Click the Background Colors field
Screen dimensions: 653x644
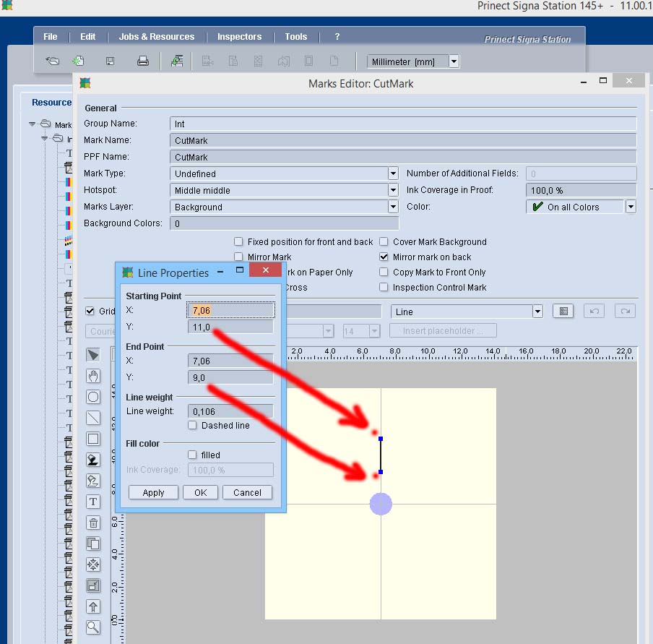(x=285, y=223)
